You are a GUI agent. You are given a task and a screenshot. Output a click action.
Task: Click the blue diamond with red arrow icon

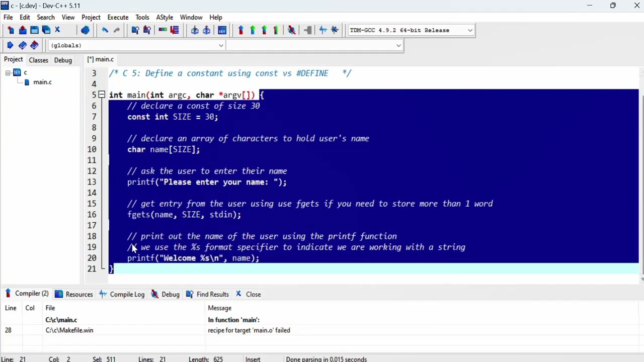point(34,45)
